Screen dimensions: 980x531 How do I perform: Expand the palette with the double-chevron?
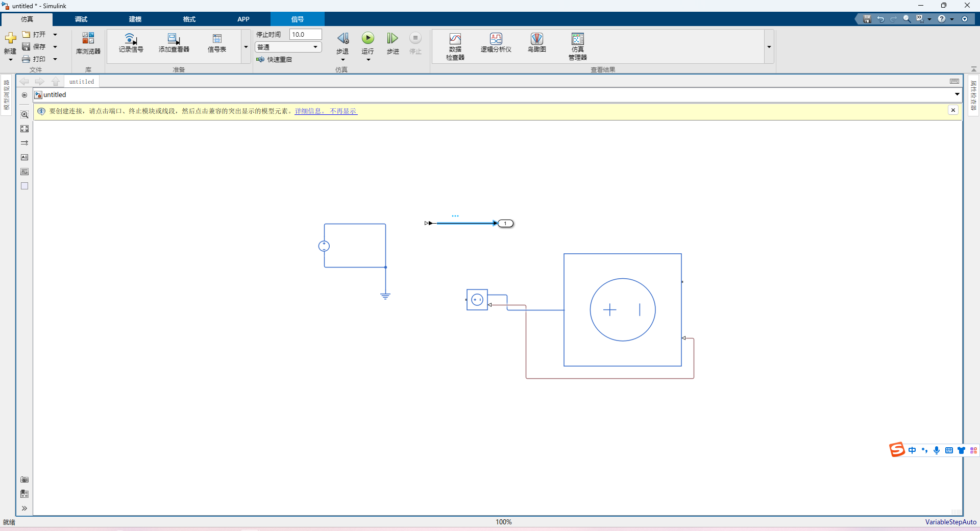pyautogui.click(x=24, y=508)
